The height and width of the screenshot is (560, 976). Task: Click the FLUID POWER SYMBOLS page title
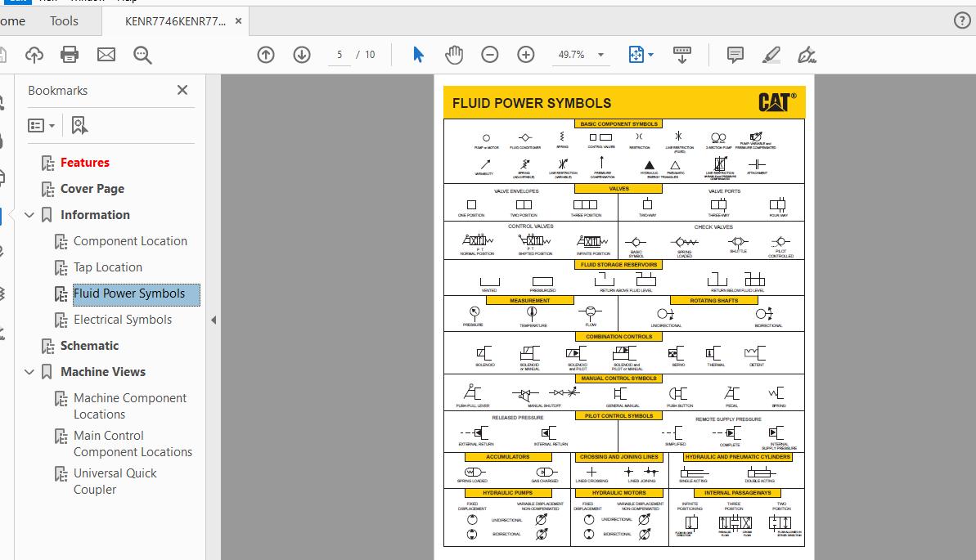[532, 103]
